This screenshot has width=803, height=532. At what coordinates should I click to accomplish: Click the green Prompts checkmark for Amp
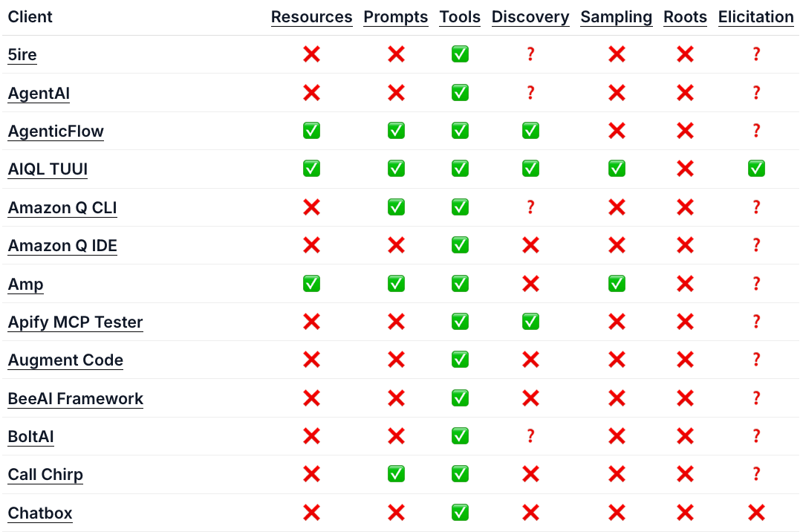396,283
